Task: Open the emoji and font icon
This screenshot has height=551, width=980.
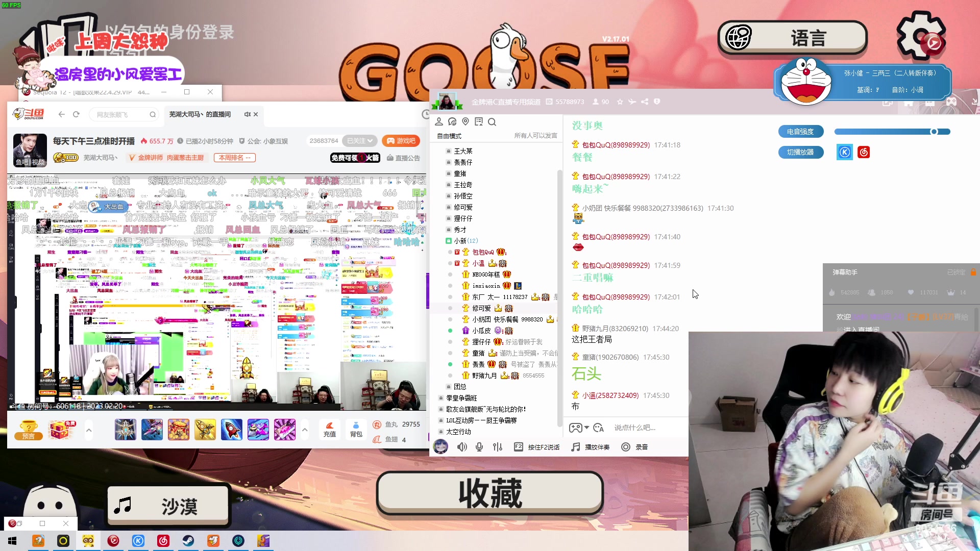Action: 599,428
